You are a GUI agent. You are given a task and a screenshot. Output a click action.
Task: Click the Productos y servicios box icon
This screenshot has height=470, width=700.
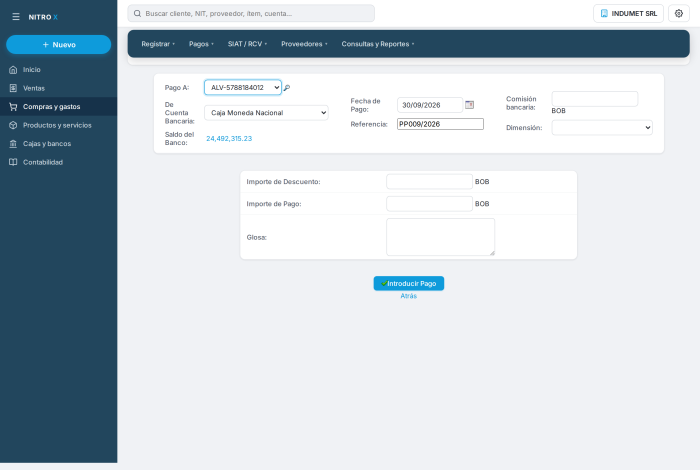pos(13,125)
